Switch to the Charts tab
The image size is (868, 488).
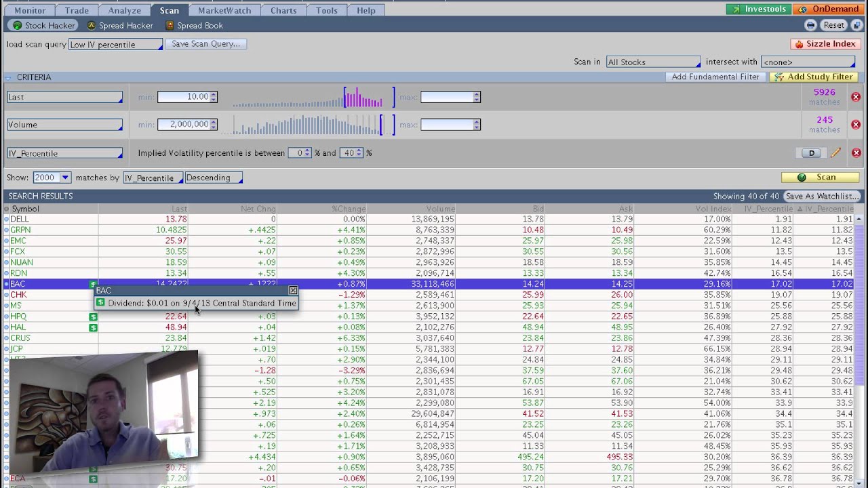pos(283,10)
